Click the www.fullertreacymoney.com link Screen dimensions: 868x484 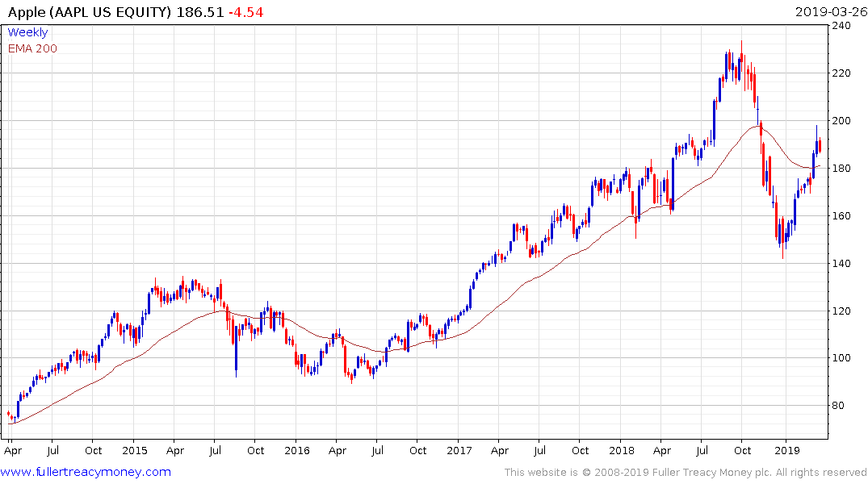[x=86, y=472]
